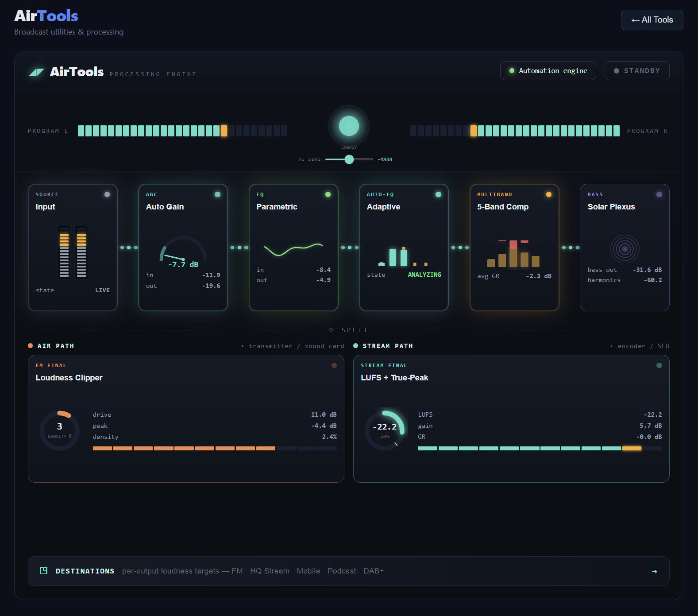
Task: Toggle the Input module status dot
Action: point(107,194)
